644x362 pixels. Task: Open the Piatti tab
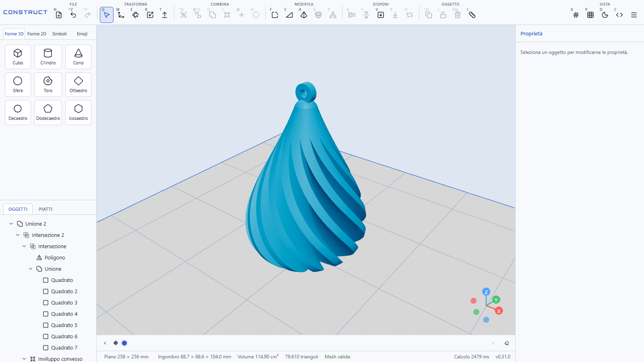[x=45, y=209]
